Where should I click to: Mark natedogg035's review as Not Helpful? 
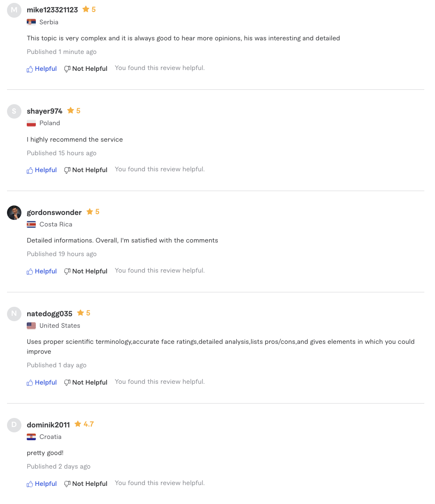coord(86,383)
